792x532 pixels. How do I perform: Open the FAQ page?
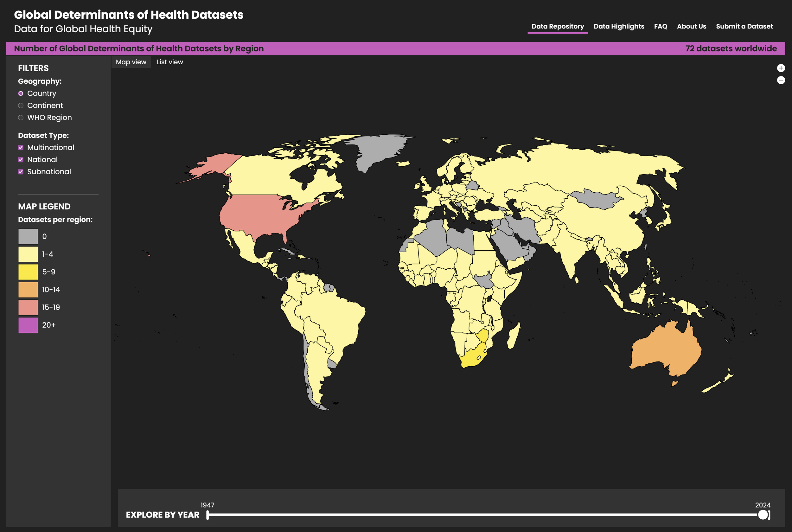tap(661, 26)
